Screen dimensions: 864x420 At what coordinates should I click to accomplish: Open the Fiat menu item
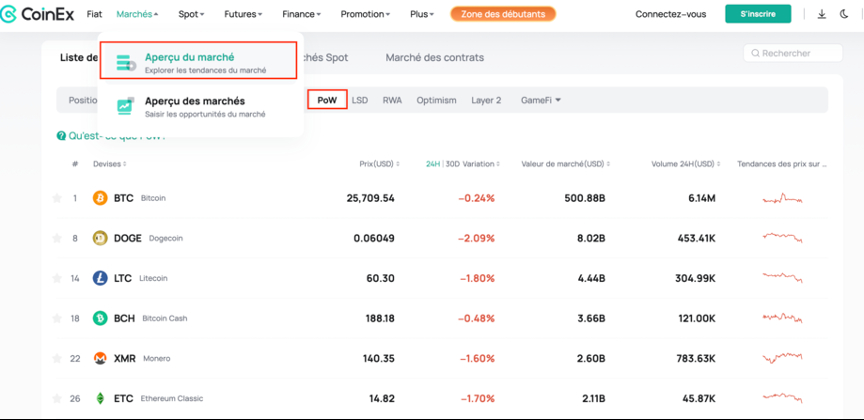click(x=94, y=14)
